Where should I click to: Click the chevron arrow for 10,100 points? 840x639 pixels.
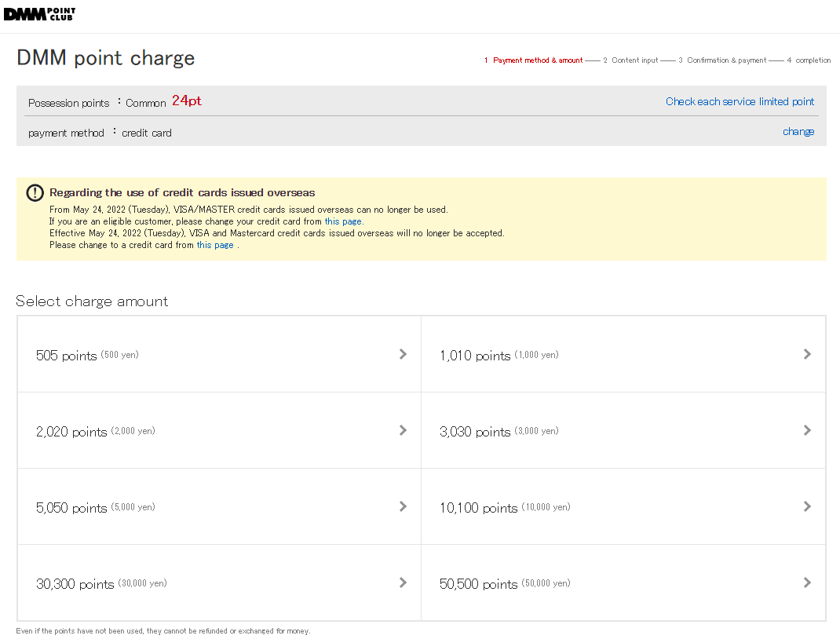[x=807, y=506]
